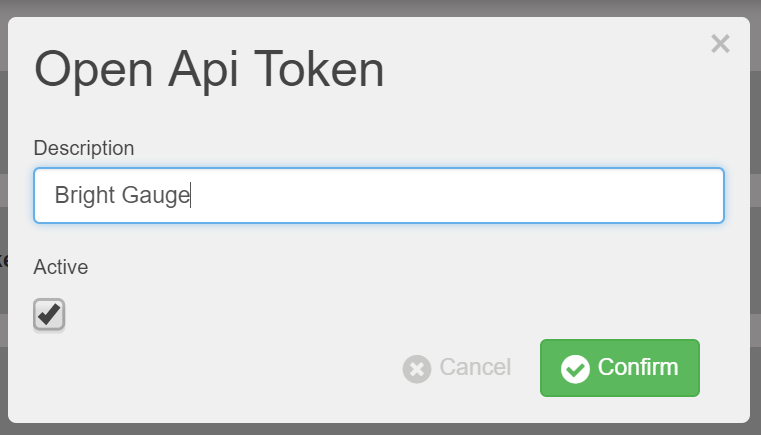The height and width of the screenshot is (435, 761).
Task: Close the Open Api Token dialog
Action: point(720,44)
